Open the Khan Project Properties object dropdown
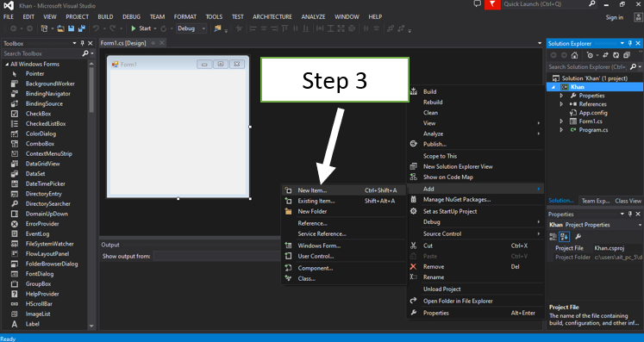This screenshot has width=644, height=342. click(640, 225)
